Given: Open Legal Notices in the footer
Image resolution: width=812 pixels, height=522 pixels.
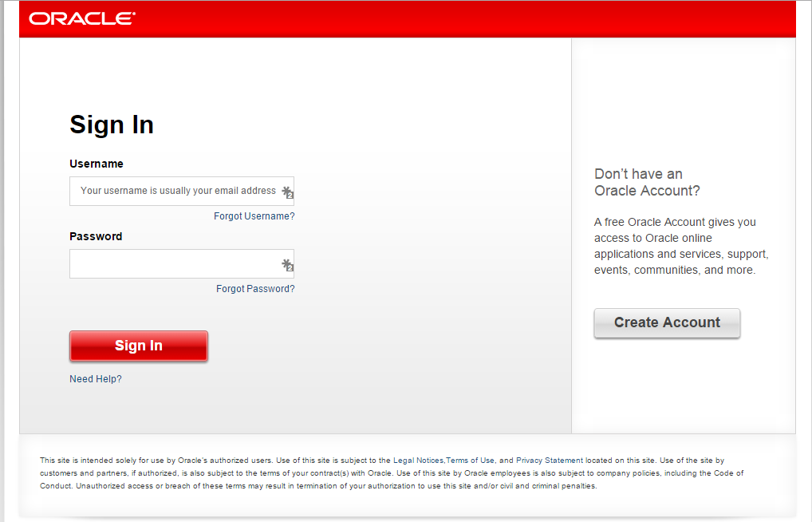Looking at the screenshot, I should tap(417, 461).
